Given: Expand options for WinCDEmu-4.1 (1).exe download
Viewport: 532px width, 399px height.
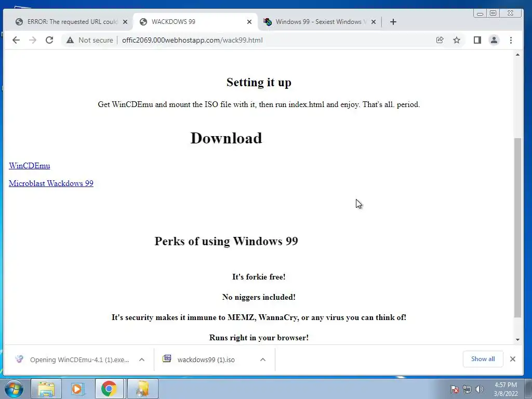Looking at the screenshot, I should 142,360.
